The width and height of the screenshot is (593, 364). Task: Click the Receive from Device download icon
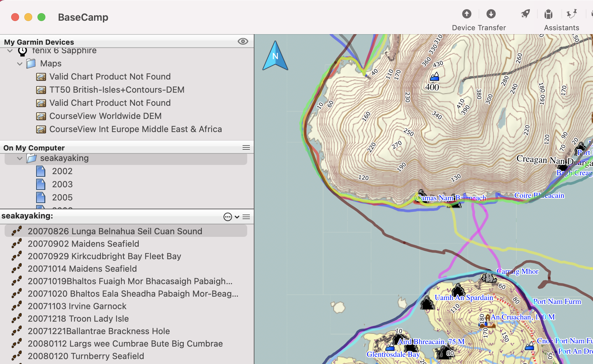491,14
